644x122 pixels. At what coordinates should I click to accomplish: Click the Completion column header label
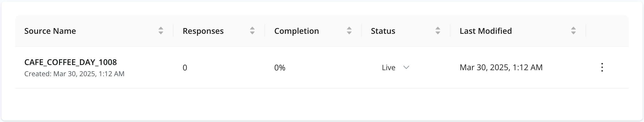pyautogui.click(x=296, y=31)
